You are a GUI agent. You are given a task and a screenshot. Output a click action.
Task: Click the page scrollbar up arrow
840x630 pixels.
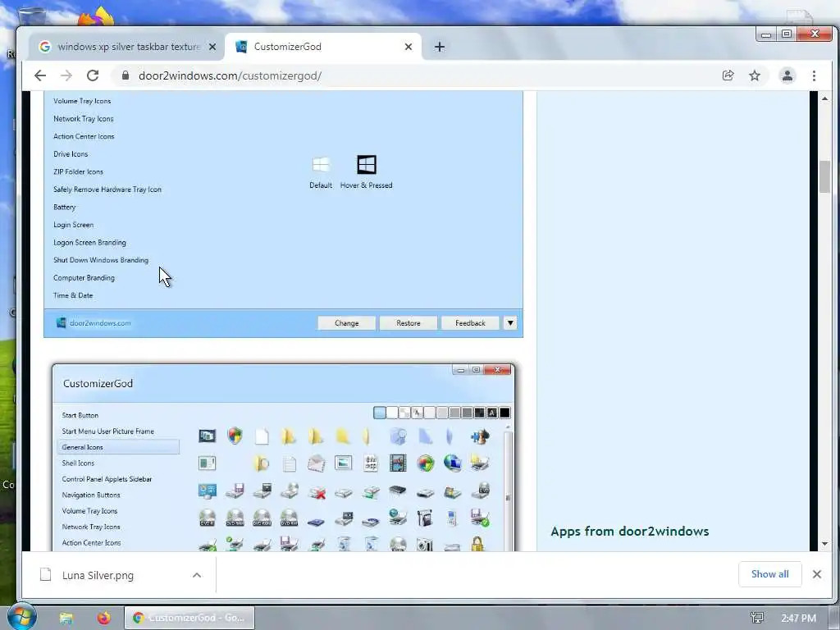824,98
